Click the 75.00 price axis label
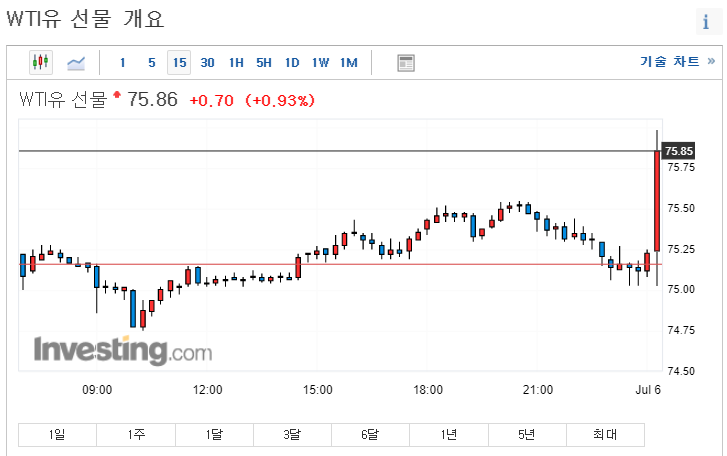 pos(681,290)
